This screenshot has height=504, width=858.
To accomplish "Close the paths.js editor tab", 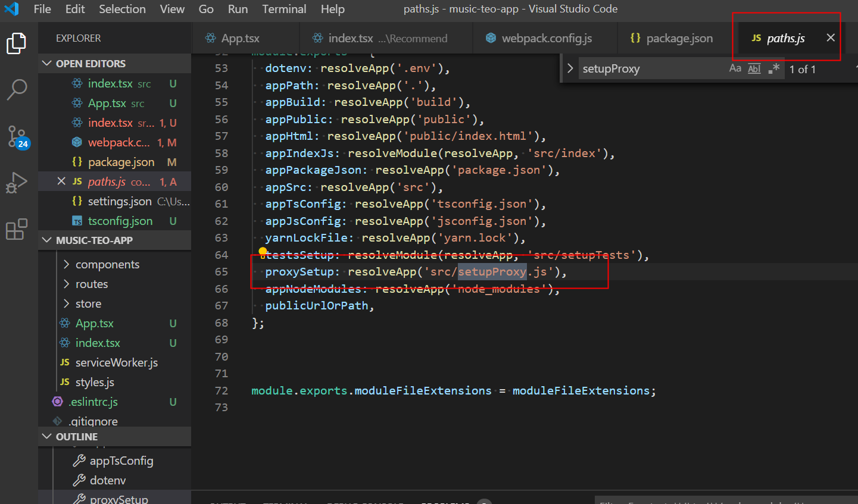I will click(x=831, y=37).
